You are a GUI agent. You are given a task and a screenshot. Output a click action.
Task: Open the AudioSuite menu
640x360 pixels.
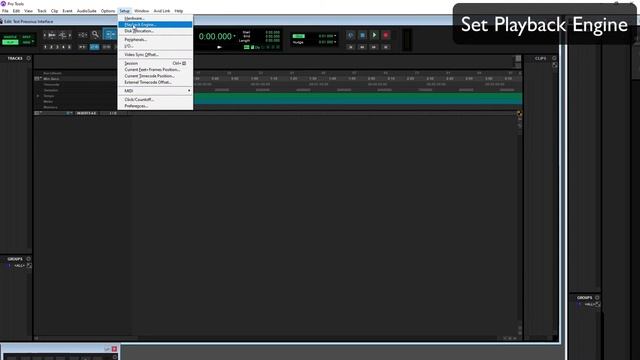[87, 11]
